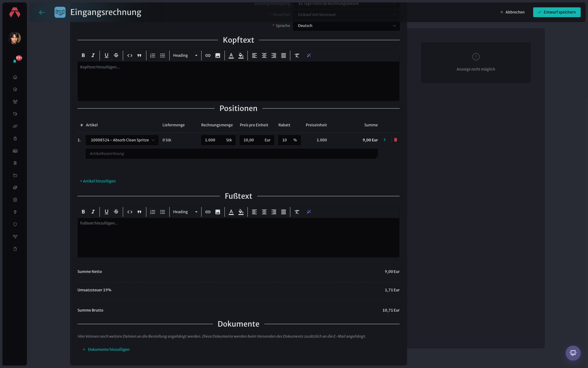Focus the Kopftext hinzufügen text area
The image size is (588, 368).
pos(238,81)
